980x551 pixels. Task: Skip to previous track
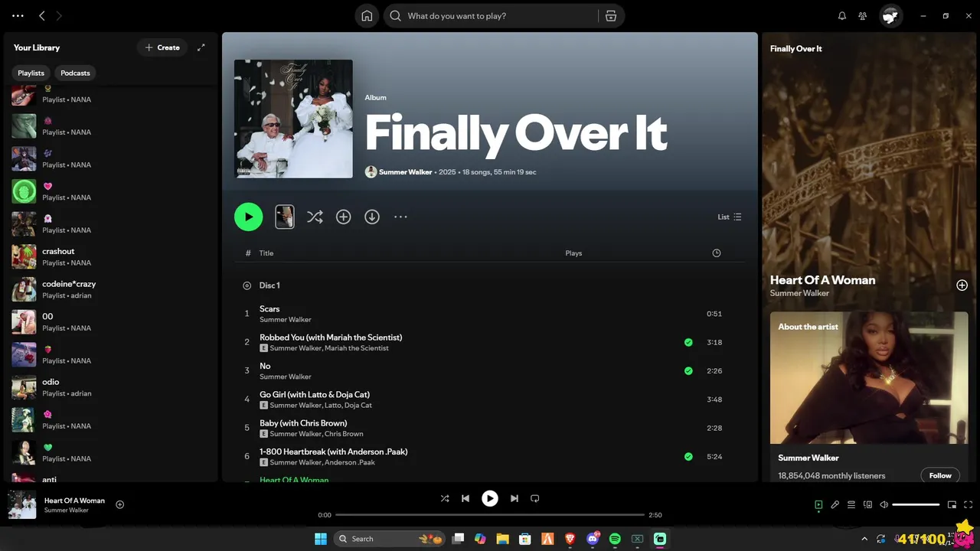(465, 498)
